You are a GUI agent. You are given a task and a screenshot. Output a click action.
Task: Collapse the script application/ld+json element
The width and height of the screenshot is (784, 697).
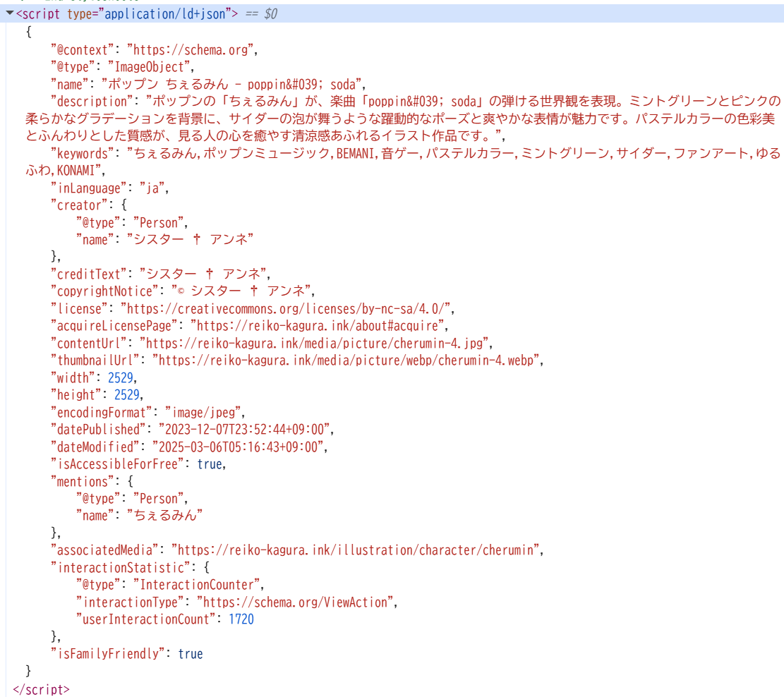tap(9, 13)
